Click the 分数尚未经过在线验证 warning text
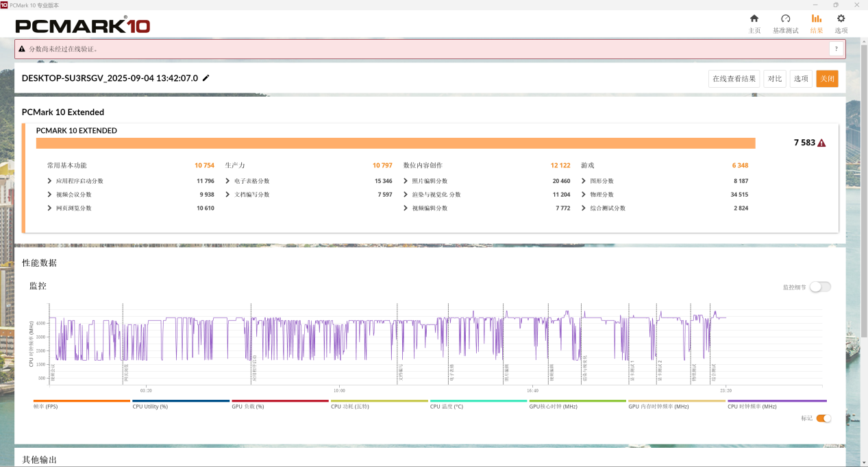Viewport: 868px width, 467px height. [63, 49]
